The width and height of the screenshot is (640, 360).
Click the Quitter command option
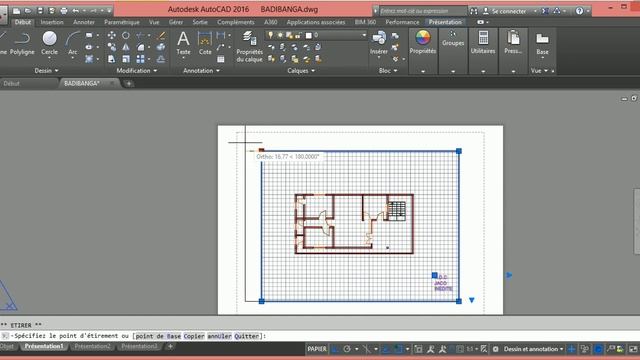click(x=247, y=336)
